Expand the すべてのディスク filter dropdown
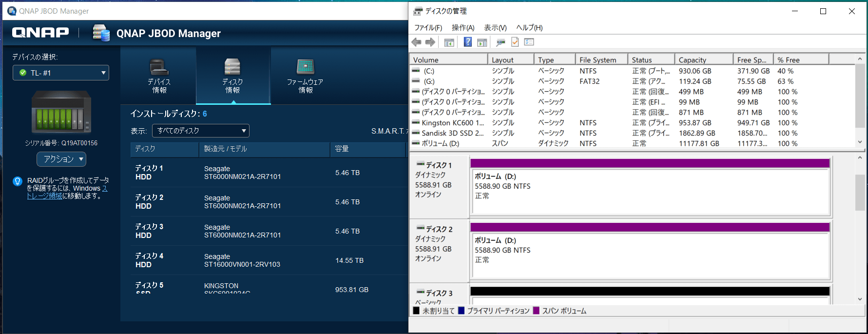This screenshot has height=334, width=868. click(x=201, y=131)
